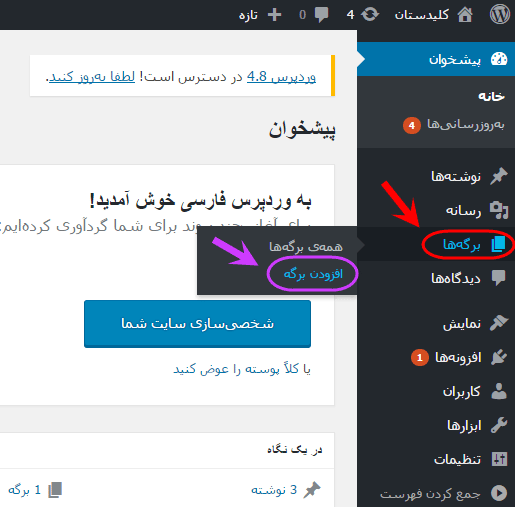Select افزودن برگه in the flyout submenu

(313, 274)
